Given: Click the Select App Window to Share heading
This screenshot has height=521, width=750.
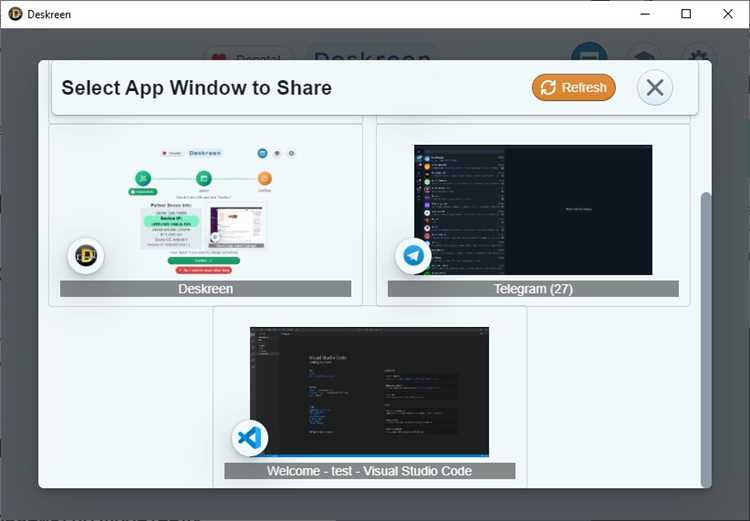Looking at the screenshot, I should tap(197, 88).
